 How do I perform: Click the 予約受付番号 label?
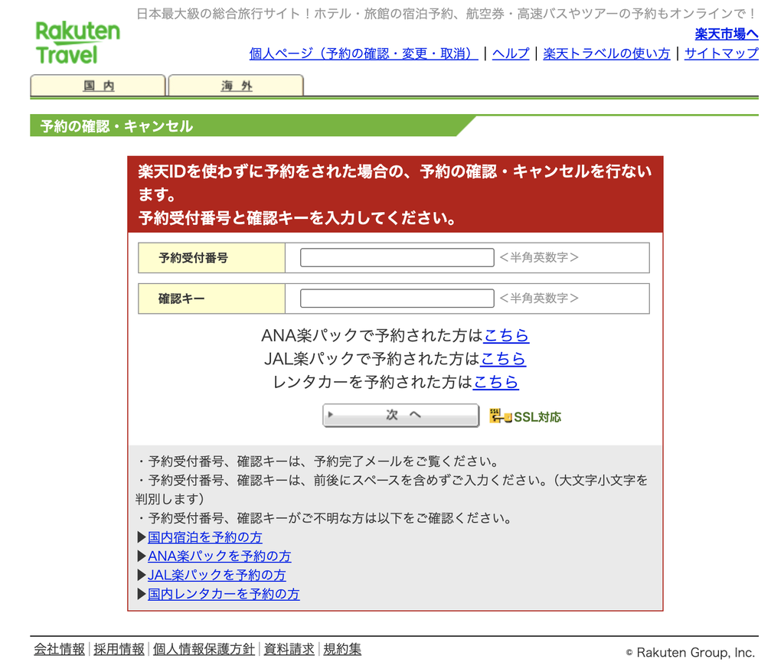coord(193,258)
